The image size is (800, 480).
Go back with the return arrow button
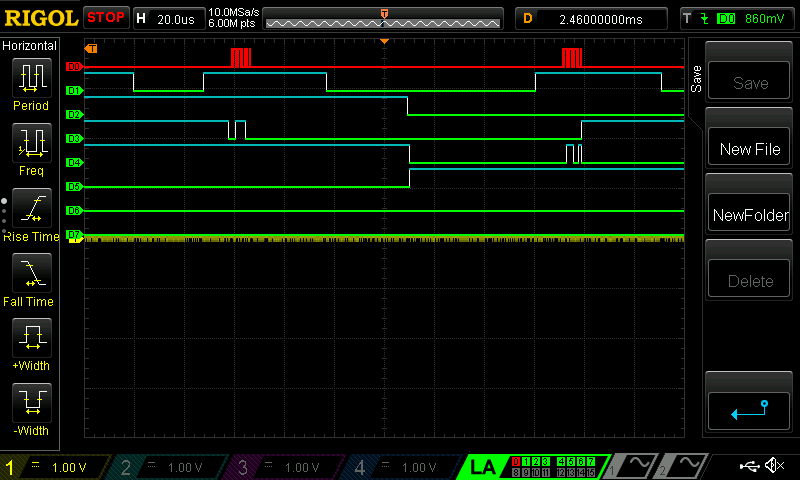point(749,411)
